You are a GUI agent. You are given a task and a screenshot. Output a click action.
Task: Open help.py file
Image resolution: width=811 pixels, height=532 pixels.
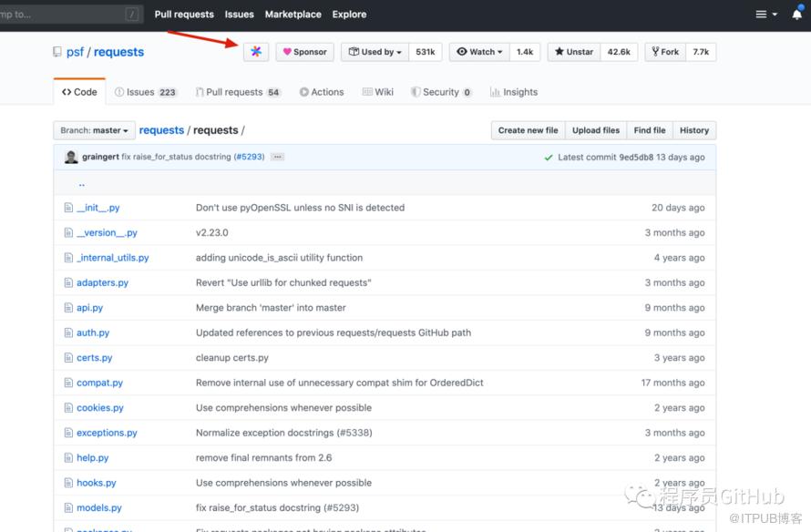pos(93,457)
